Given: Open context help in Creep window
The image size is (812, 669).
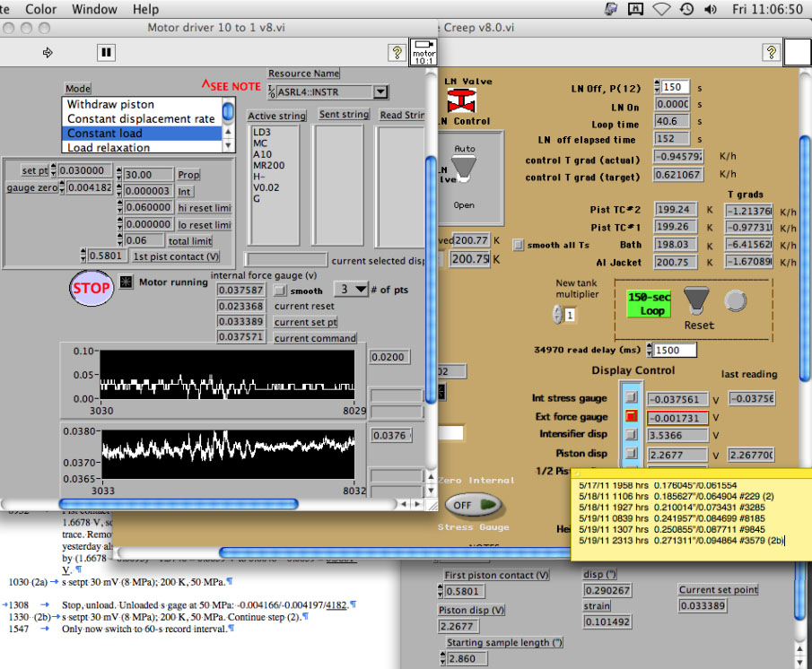Looking at the screenshot, I should (x=771, y=53).
